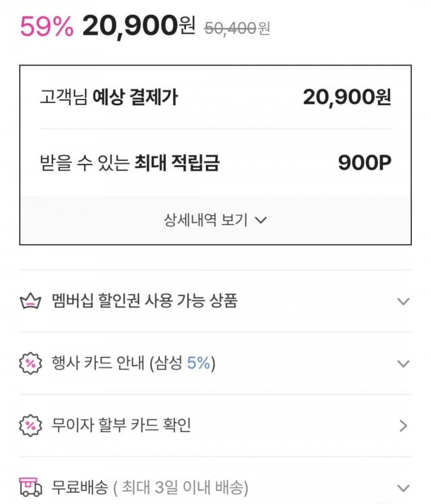Screen dimensions: 431x504
Task: Click the struck-through 50,400원 original price
Action: coord(237,28)
